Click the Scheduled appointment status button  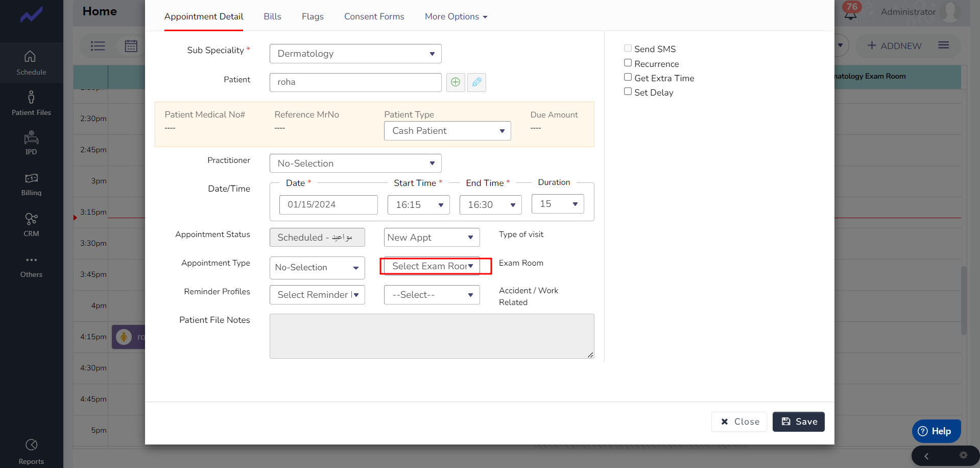point(317,238)
